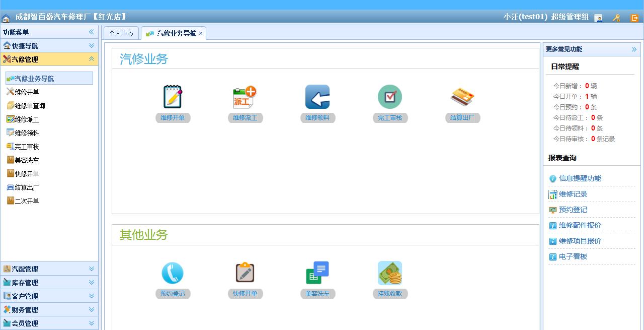Expand the 会员管理 section

[92, 323]
